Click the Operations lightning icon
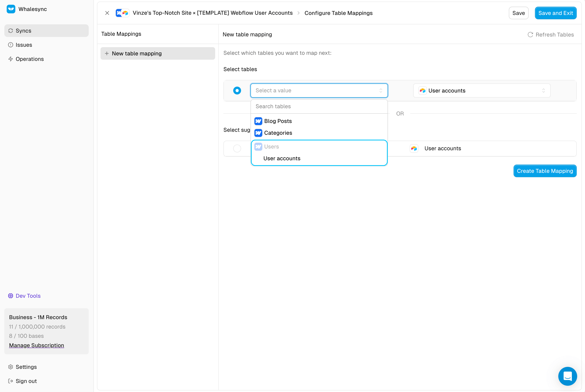Image resolution: width=585 pixels, height=392 pixels. pyautogui.click(x=10, y=59)
